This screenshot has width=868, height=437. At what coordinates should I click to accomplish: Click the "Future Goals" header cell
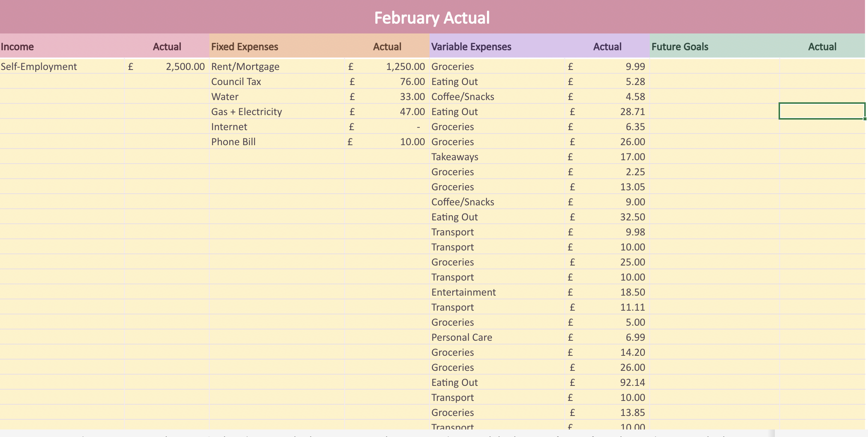[x=715, y=47]
